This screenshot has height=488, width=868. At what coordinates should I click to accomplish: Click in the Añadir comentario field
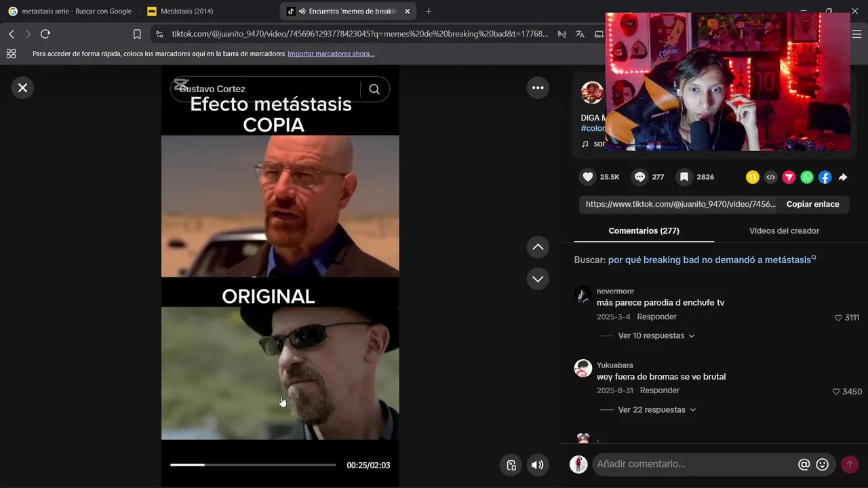point(693,464)
